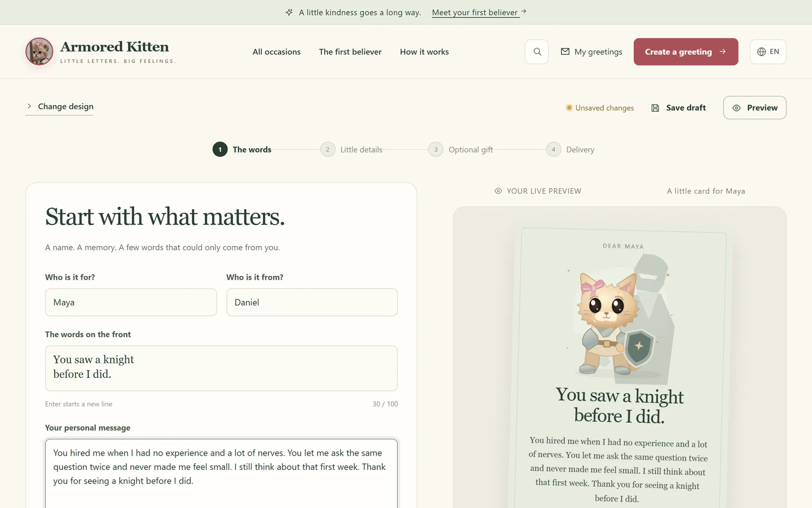The height and width of the screenshot is (508, 812).
Task: Open the EN language dropdown
Action: tap(768, 52)
